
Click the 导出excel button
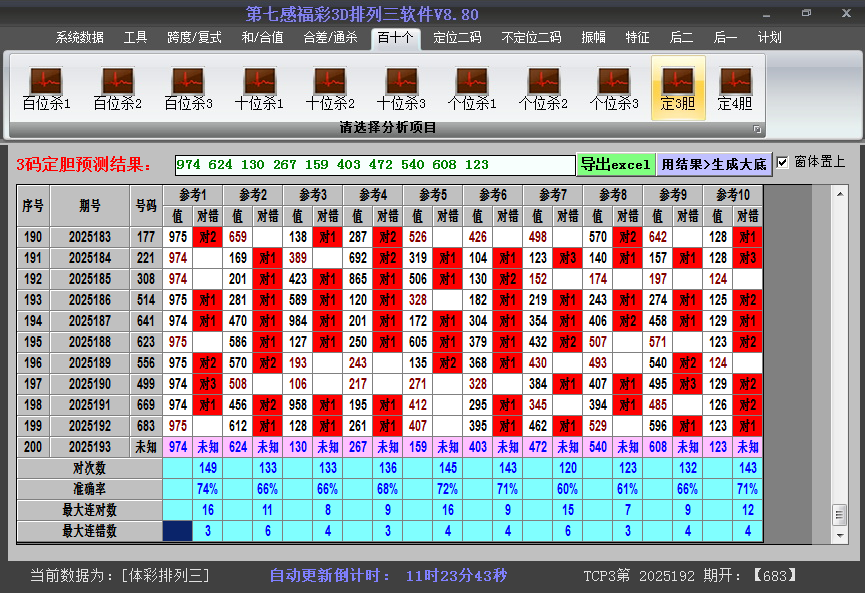616,164
